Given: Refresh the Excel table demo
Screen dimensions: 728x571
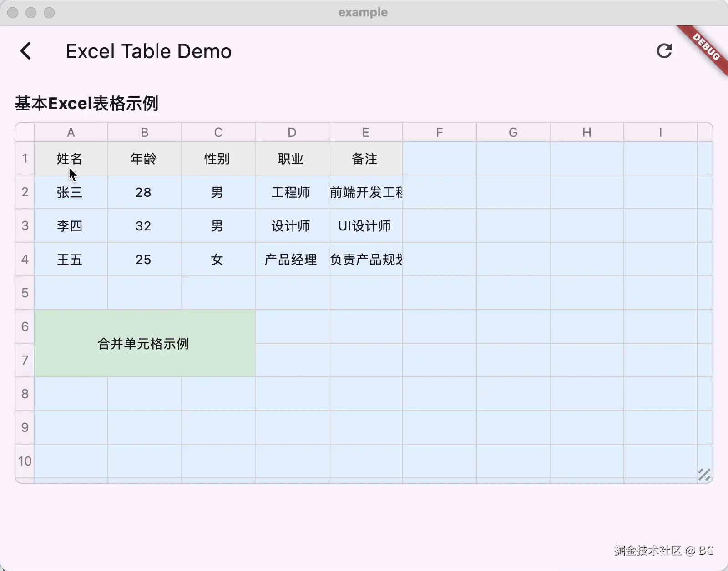Looking at the screenshot, I should [x=664, y=51].
